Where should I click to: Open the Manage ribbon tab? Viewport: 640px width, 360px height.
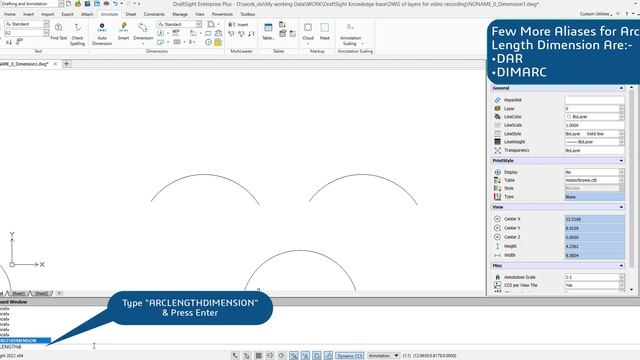180,14
